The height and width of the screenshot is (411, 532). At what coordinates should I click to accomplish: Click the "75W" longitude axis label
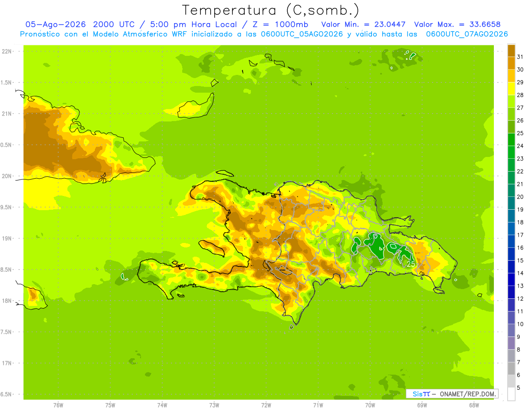tap(110, 405)
